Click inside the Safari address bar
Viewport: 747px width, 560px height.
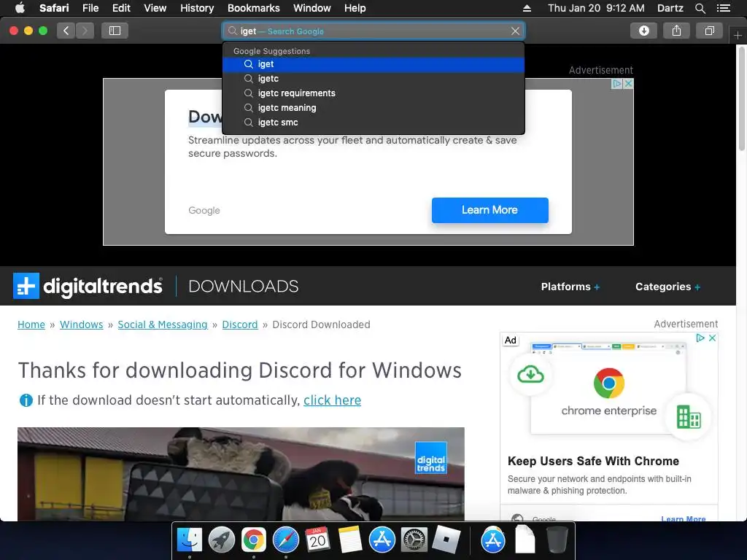click(x=373, y=31)
